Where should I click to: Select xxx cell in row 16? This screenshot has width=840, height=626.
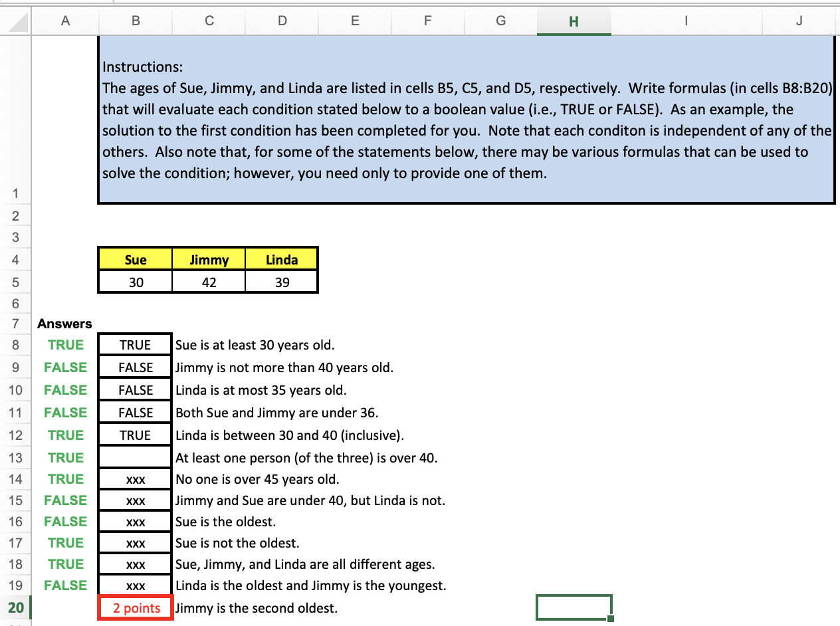tap(136, 522)
